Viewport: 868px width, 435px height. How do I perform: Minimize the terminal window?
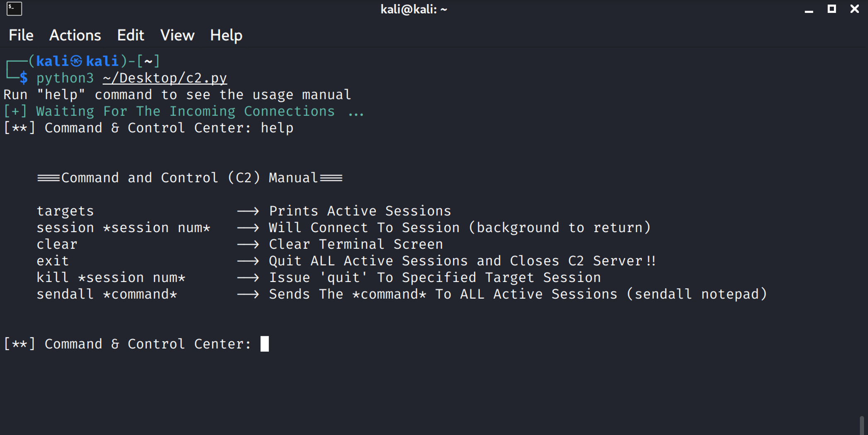809,9
